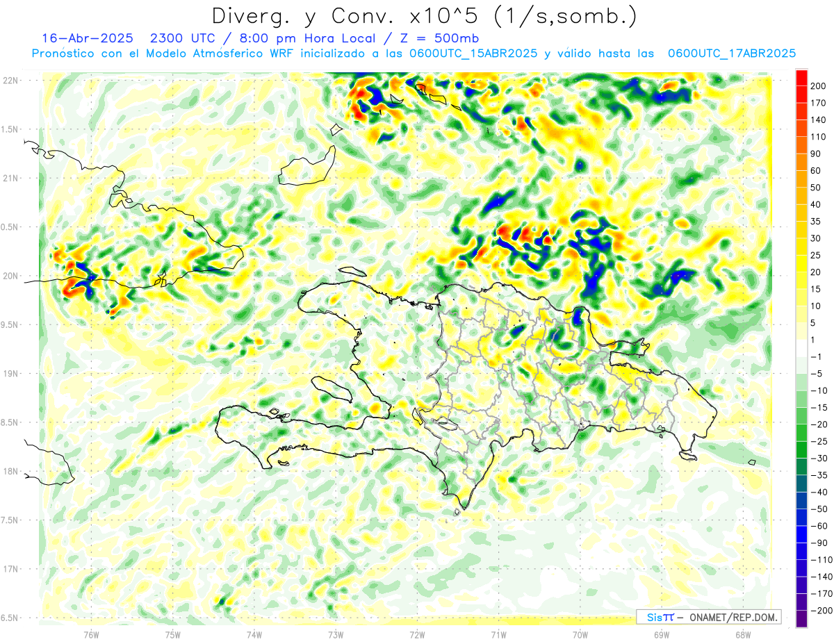
Task: Click the "75W" longitude label
Action: pos(172,635)
